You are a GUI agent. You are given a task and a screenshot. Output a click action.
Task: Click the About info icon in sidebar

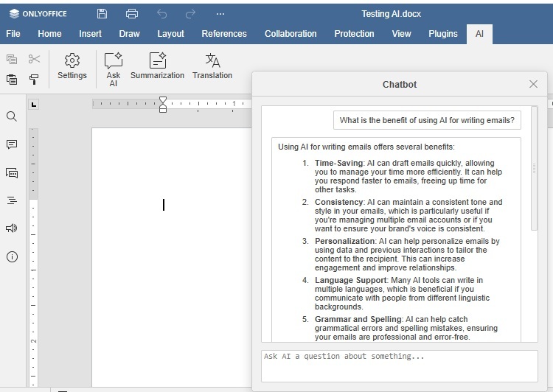(x=12, y=256)
